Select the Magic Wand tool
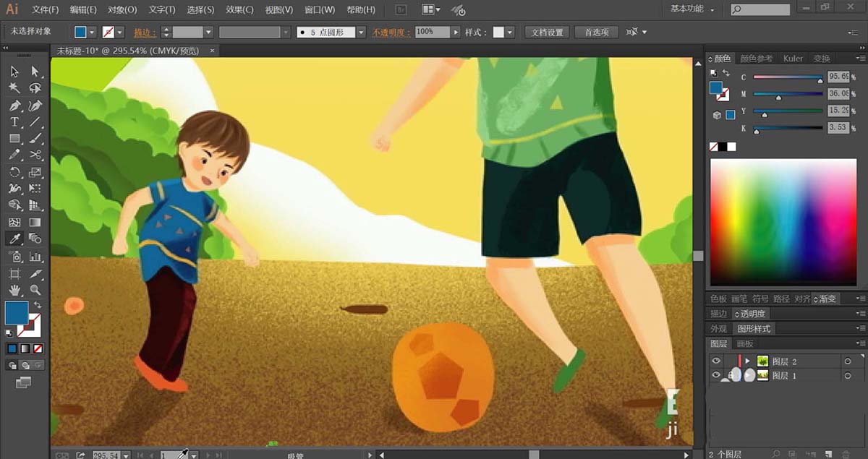This screenshot has width=868, height=459. [x=14, y=87]
